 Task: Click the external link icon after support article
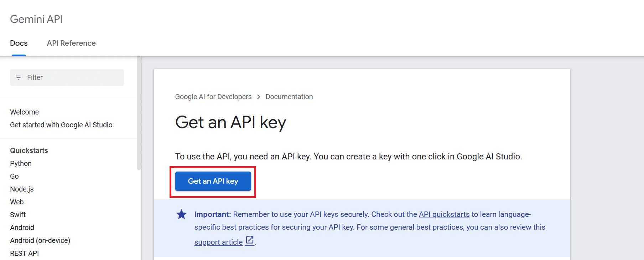(250, 241)
